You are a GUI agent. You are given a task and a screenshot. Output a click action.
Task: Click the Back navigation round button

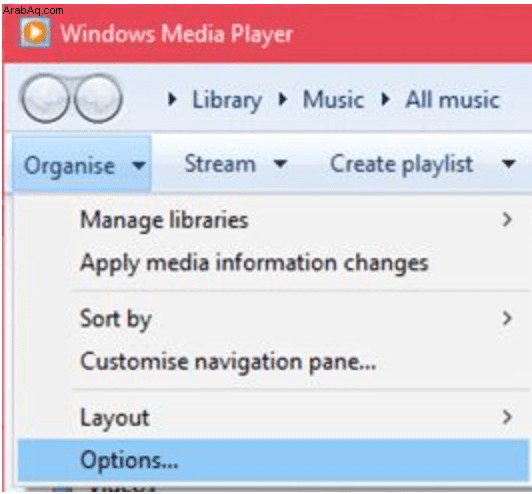coord(45,99)
